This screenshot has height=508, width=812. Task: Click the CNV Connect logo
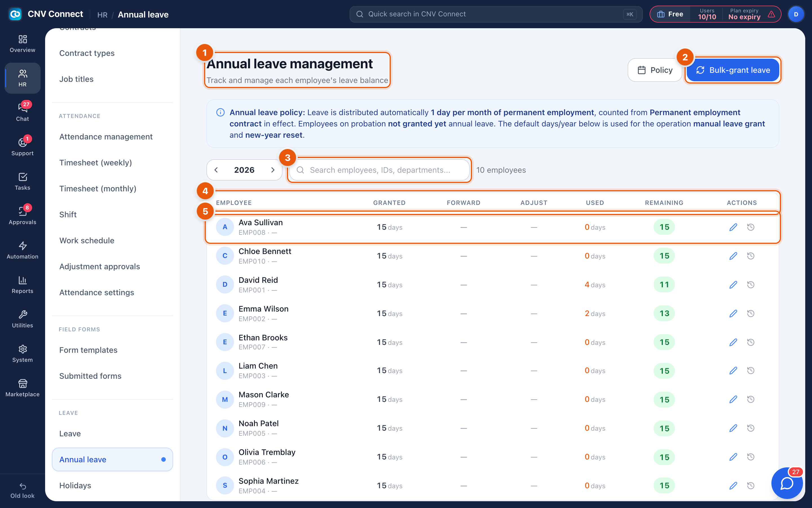(x=15, y=14)
